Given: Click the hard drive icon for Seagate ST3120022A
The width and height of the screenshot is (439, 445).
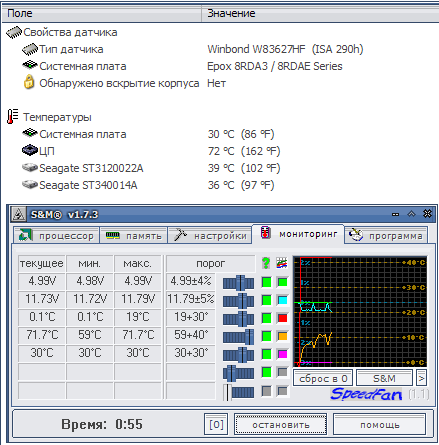Looking at the screenshot, I should (30, 167).
